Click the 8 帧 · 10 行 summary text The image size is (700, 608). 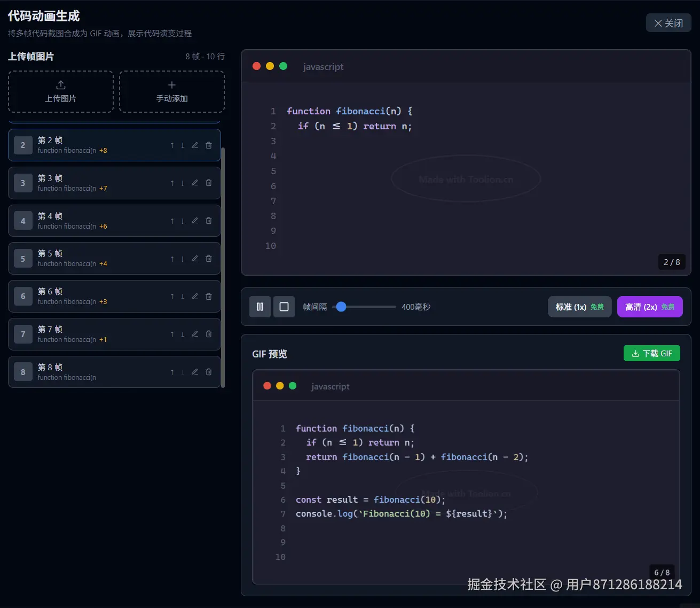pos(205,57)
